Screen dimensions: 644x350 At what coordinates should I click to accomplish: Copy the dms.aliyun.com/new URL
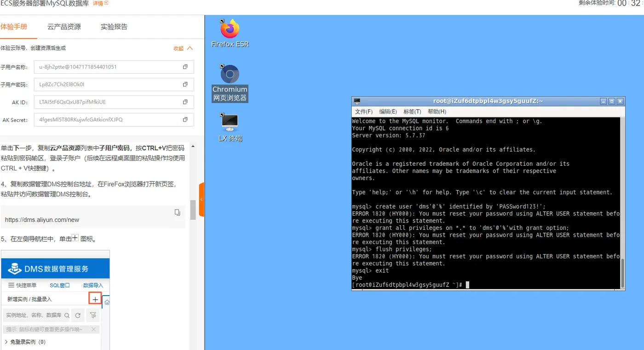177,212
